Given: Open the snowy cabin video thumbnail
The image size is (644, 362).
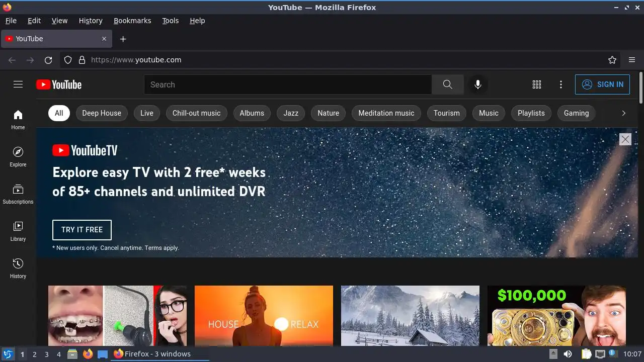Looking at the screenshot, I should (x=410, y=316).
